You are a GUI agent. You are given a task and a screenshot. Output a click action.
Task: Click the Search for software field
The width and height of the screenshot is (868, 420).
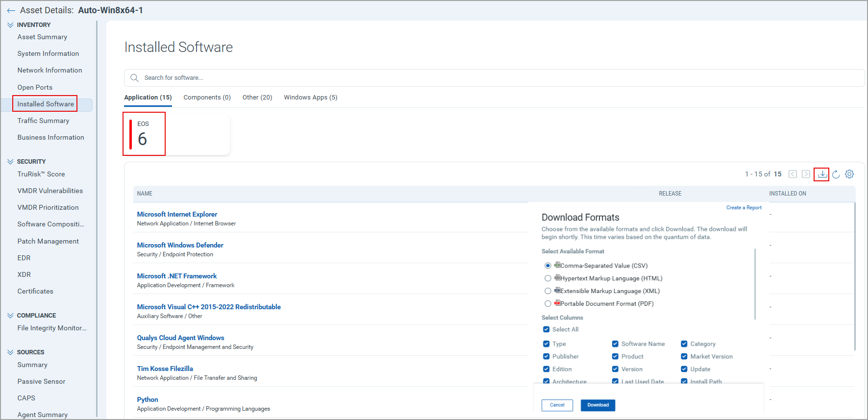494,78
